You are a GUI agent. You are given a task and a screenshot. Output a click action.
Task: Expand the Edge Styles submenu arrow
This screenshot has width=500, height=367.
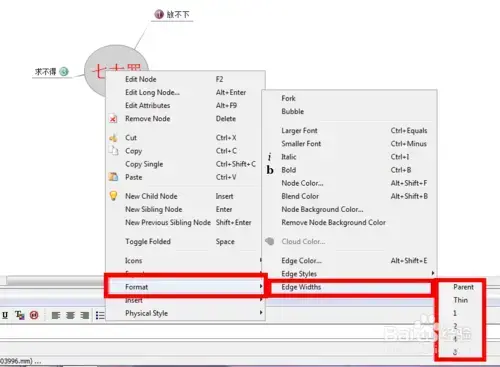(x=433, y=273)
